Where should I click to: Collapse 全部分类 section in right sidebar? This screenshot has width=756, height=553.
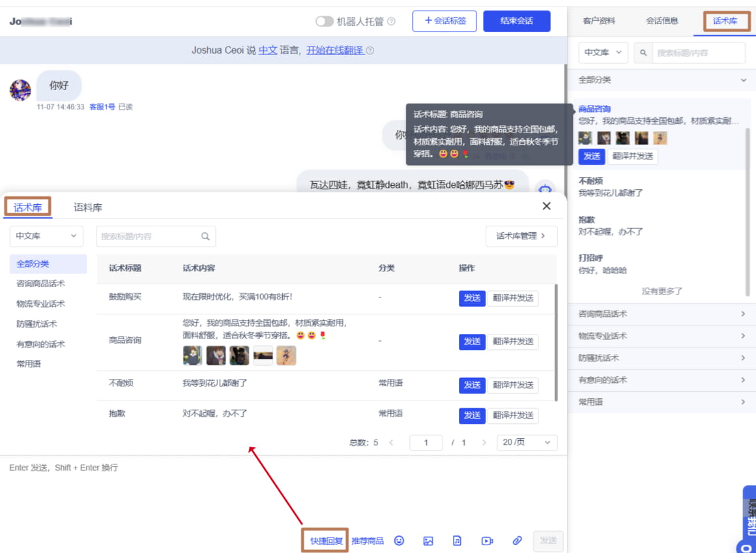pyautogui.click(x=662, y=80)
